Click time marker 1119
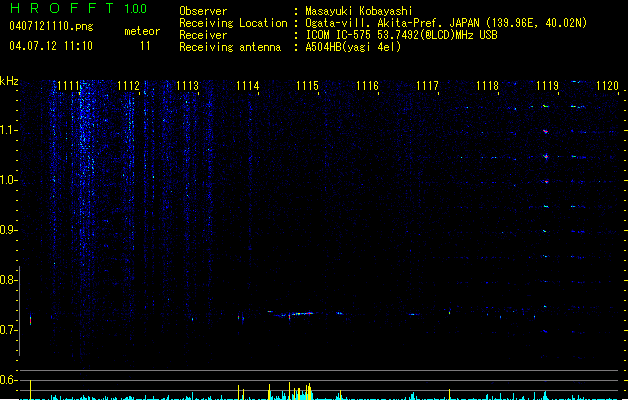629x400 pixels. (x=548, y=86)
